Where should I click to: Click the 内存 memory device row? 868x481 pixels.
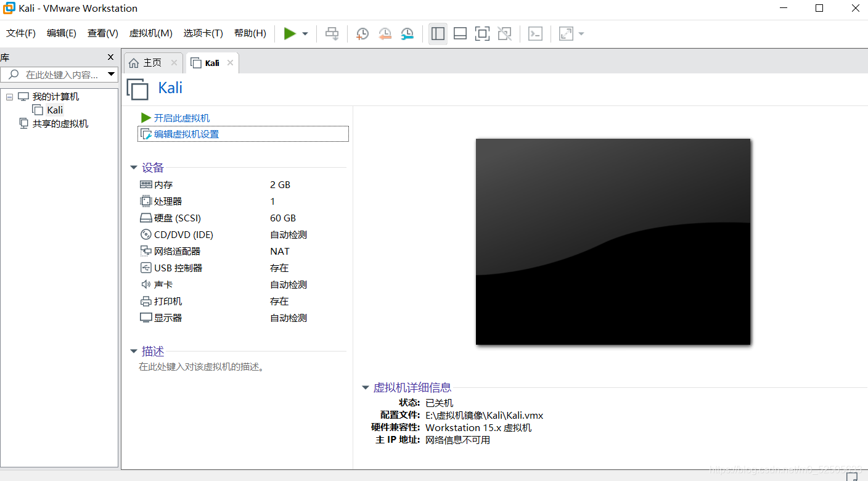pyautogui.click(x=242, y=184)
